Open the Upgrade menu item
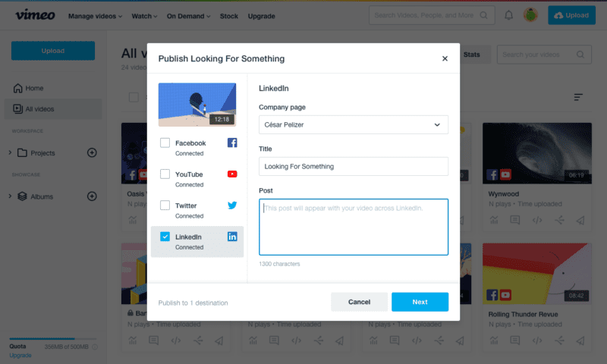607x364 pixels. point(262,16)
